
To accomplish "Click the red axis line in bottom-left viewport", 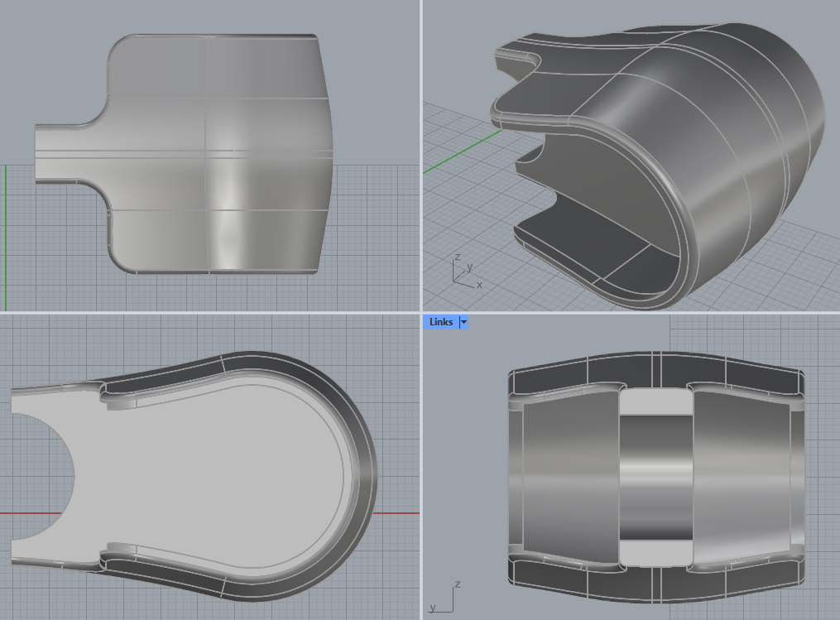I will coord(397,513).
